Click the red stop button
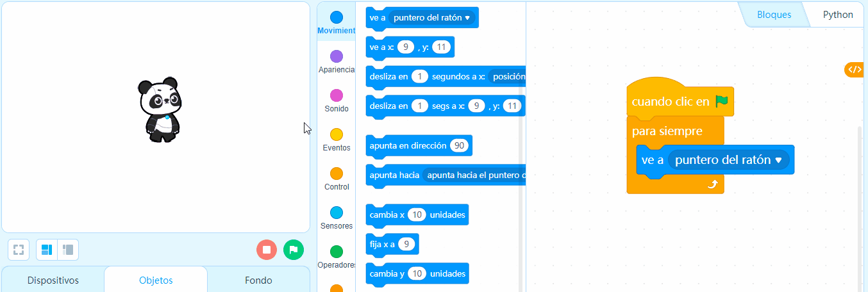This screenshot has width=868, height=292. [267, 250]
